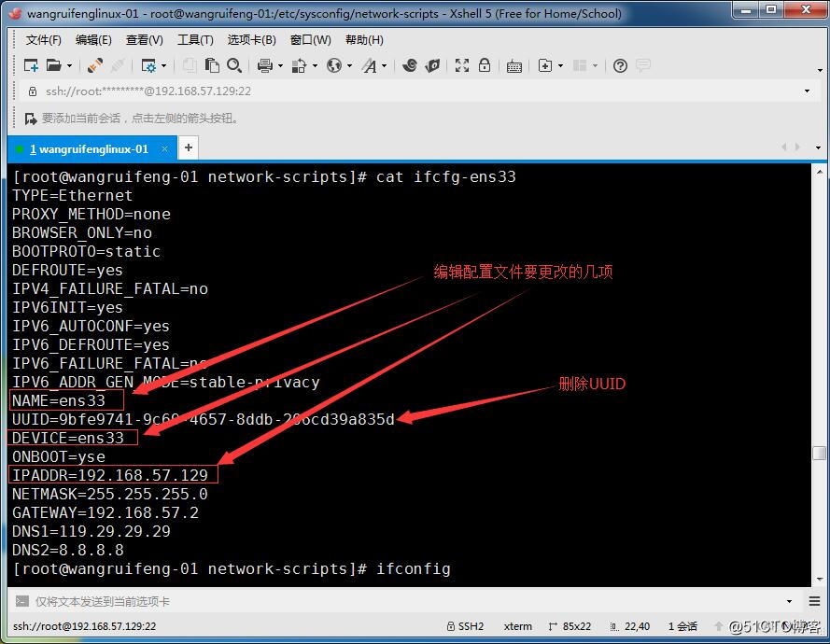
Task: Click the Find magnifier icon
Action: point(234,65)
